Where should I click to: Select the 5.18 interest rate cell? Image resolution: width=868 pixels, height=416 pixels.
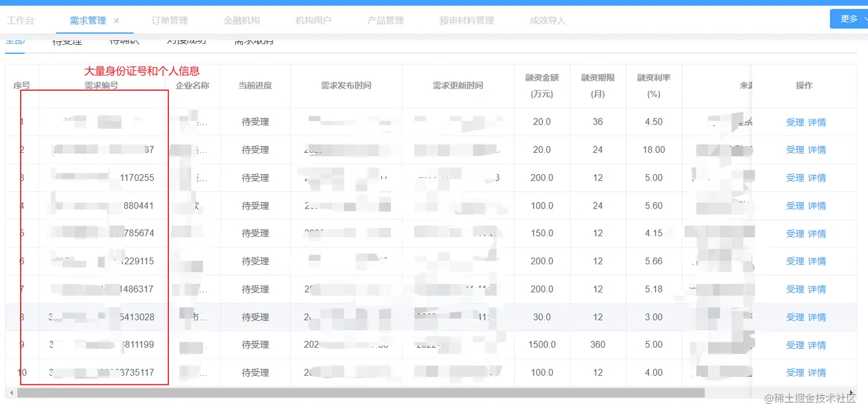click(x=654, y=289)
